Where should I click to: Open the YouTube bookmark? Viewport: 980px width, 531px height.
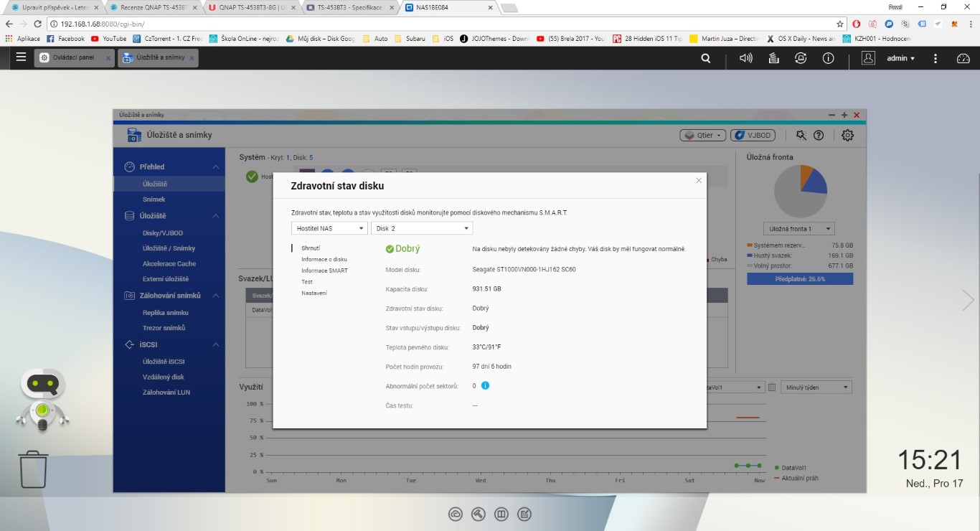pyautogui.click(x=109, y=39)
